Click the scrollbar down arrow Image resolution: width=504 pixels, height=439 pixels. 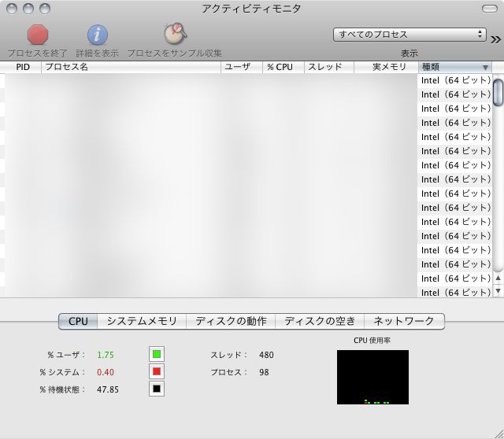(x=498, y=291)
